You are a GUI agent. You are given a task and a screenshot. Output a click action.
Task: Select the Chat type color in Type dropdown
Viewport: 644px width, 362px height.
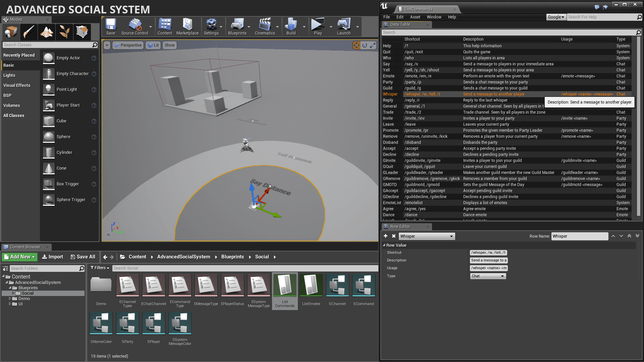click(487, 276)
